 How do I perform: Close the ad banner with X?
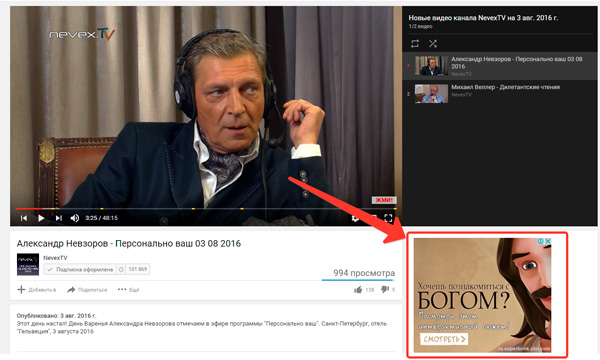click(548, 241)
